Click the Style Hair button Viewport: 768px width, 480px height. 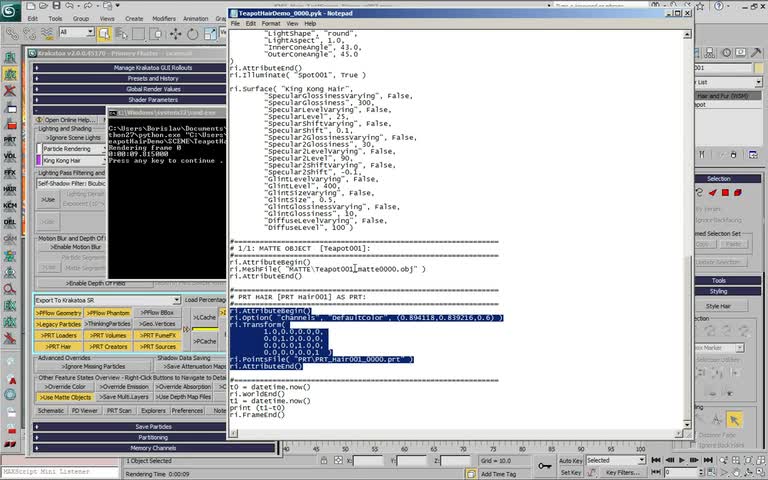coord(718,306)
